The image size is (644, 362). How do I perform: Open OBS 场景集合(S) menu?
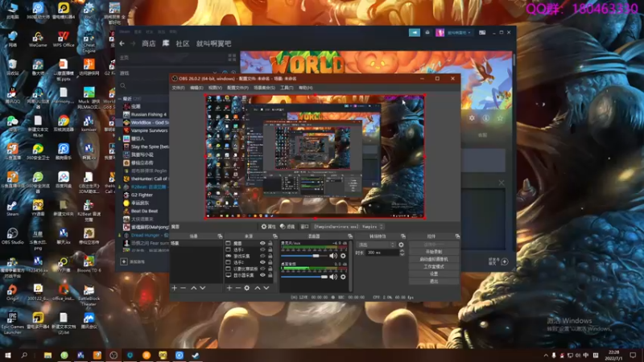click(264, 88)
